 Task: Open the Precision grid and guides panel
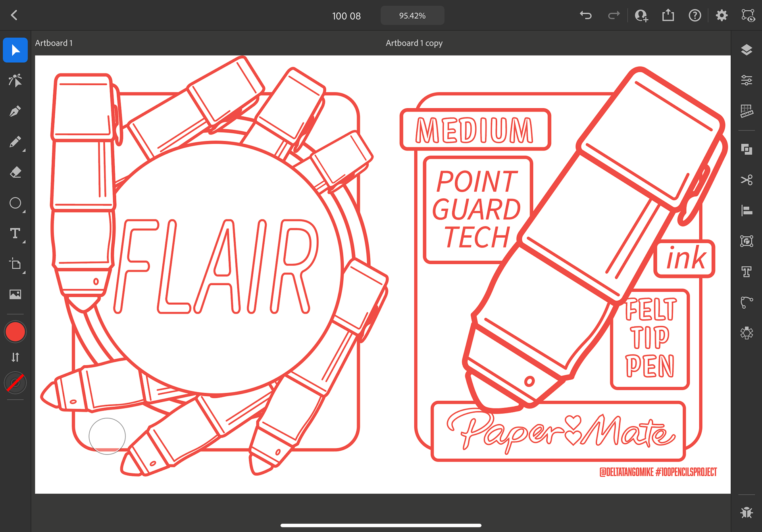click(x=747, y=111)
